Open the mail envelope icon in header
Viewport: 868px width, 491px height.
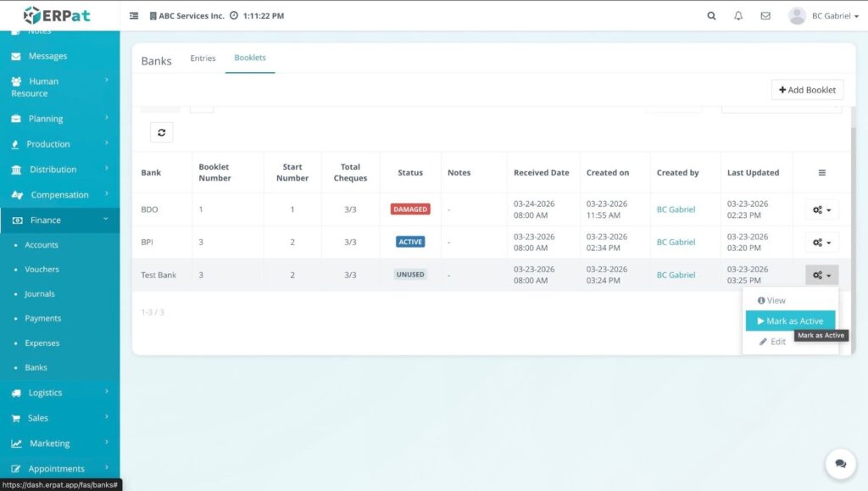(765, 16)
